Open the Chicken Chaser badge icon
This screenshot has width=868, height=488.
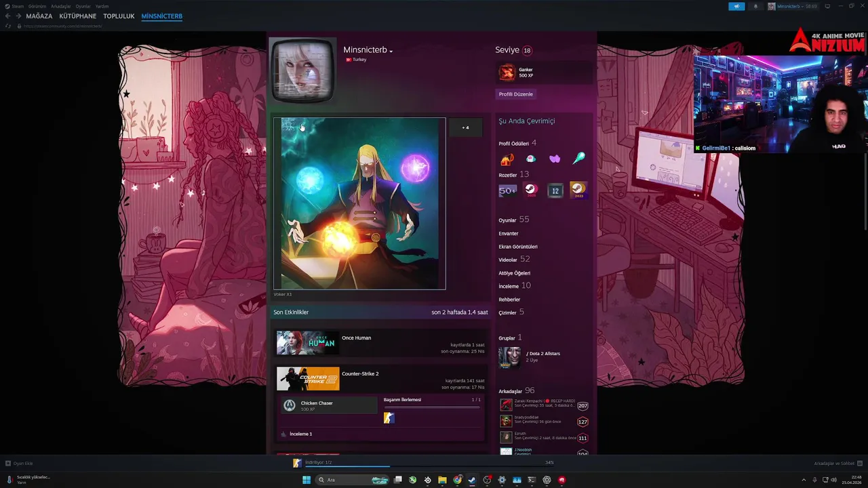click(x=290, y=405)
